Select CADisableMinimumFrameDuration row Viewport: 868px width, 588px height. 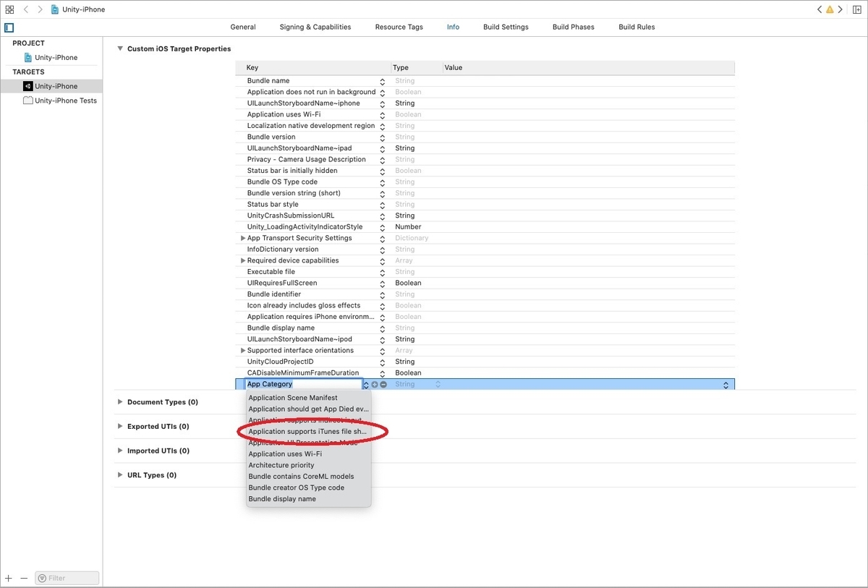click(x=485, y=373)
